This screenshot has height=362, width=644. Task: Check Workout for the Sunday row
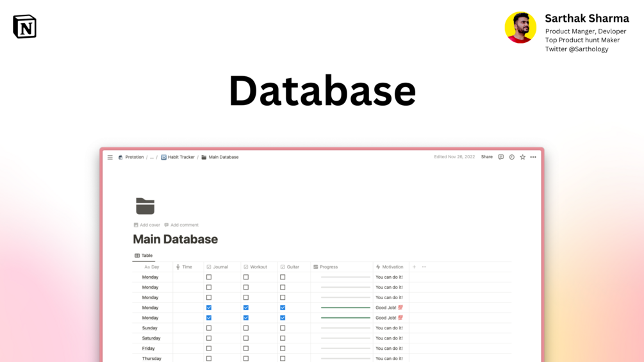(x=245, y=328)
